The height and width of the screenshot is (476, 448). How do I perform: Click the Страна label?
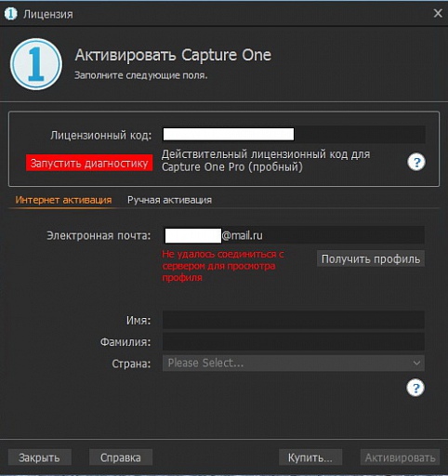coord(131,364)
